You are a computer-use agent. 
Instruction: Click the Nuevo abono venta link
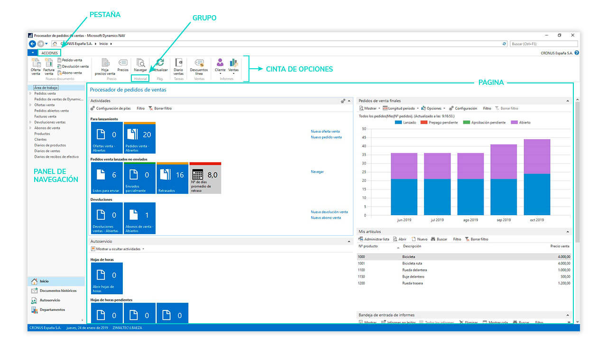point(325,218)
